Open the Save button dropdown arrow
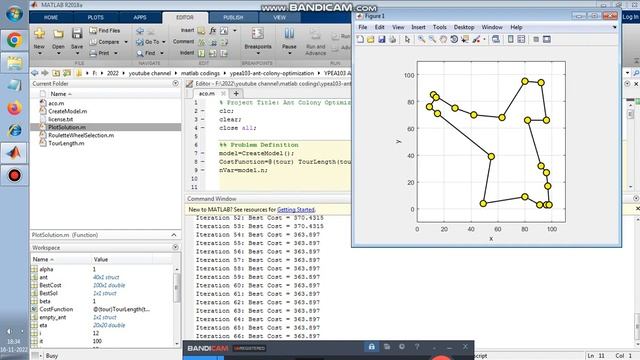The image size is (640, 360). [77, 53]
